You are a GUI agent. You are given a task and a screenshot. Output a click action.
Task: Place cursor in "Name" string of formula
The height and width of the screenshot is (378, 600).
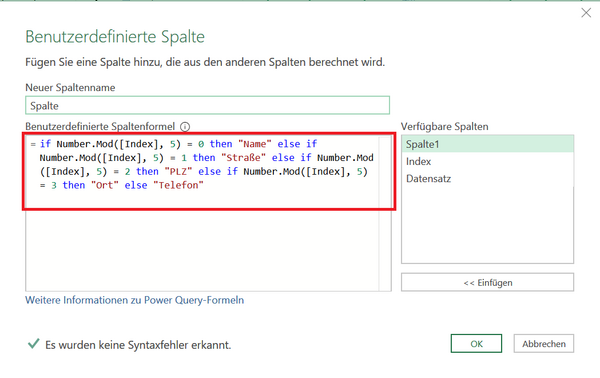tap(254, 144)
